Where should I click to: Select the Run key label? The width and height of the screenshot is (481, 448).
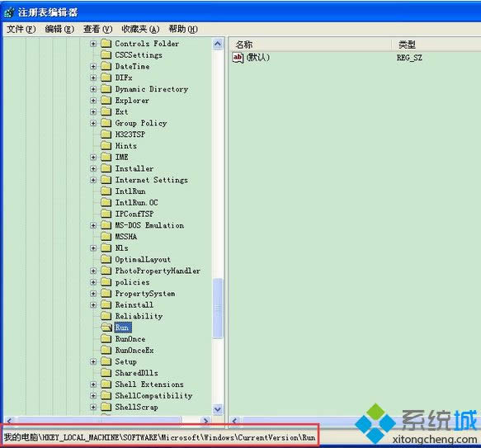point(122,328)
